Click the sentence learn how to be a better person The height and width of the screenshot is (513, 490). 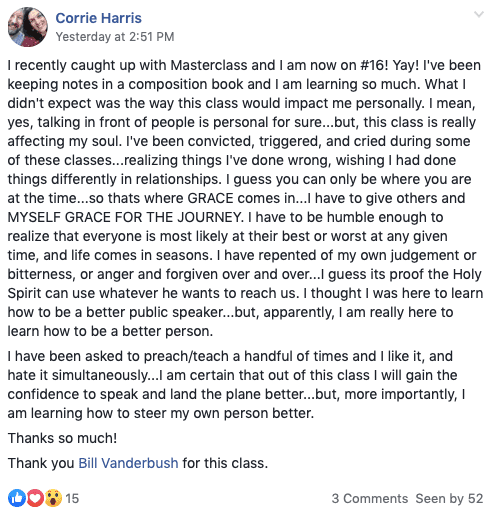[110, 331]
